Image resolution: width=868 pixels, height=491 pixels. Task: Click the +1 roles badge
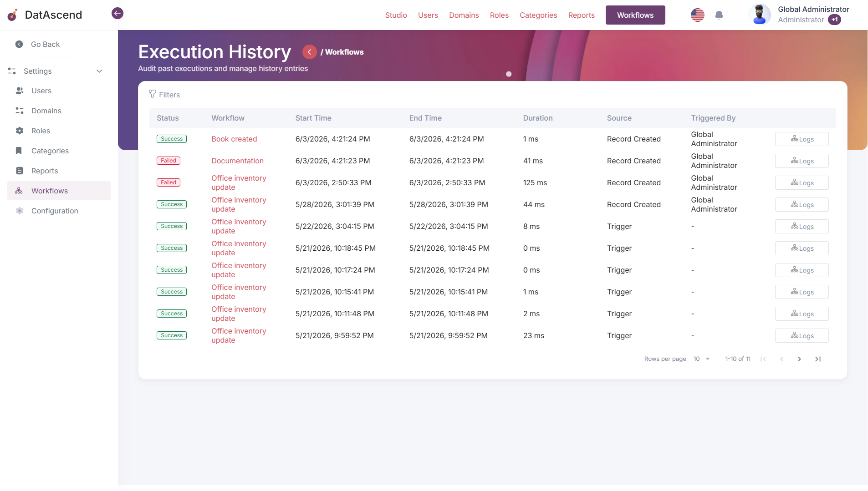click(x=834, y=20)
